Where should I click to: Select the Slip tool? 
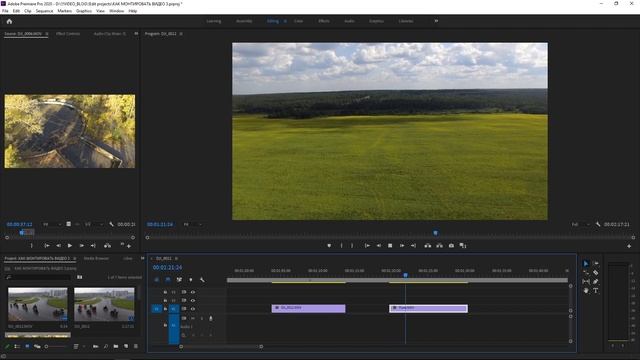click(586, 282)
